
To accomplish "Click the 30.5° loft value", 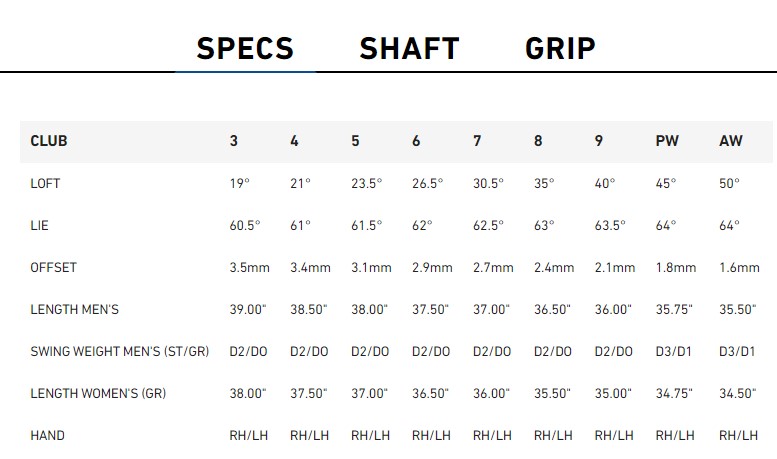I will (488, 183).
